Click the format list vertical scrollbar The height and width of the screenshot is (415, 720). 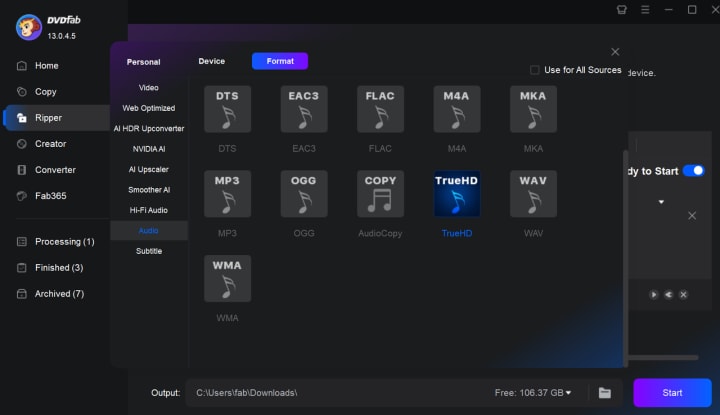(x=625, y=257)
